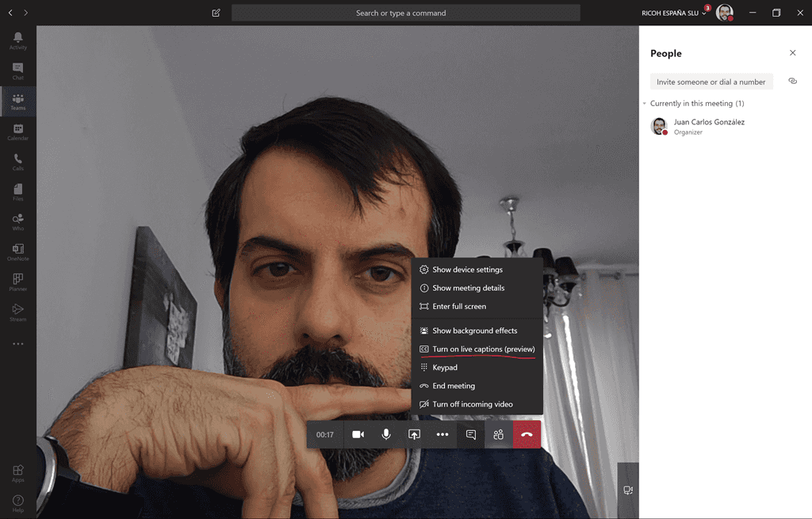Screen dimensions: 812x519
Task: Choose Show background effects
Action: coord(477,330)
